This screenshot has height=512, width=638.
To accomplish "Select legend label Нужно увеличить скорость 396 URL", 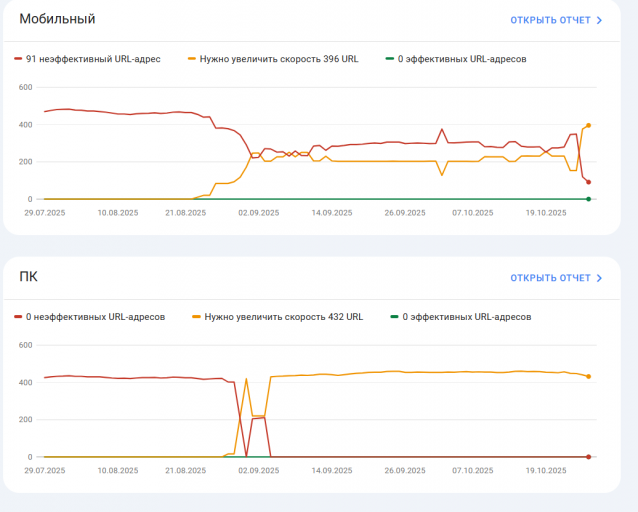I will coord(279,59).
